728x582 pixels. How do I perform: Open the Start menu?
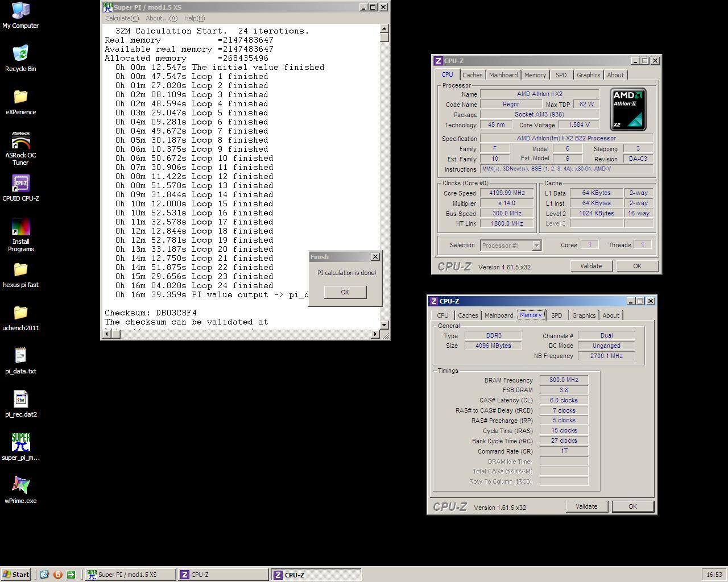16,575
